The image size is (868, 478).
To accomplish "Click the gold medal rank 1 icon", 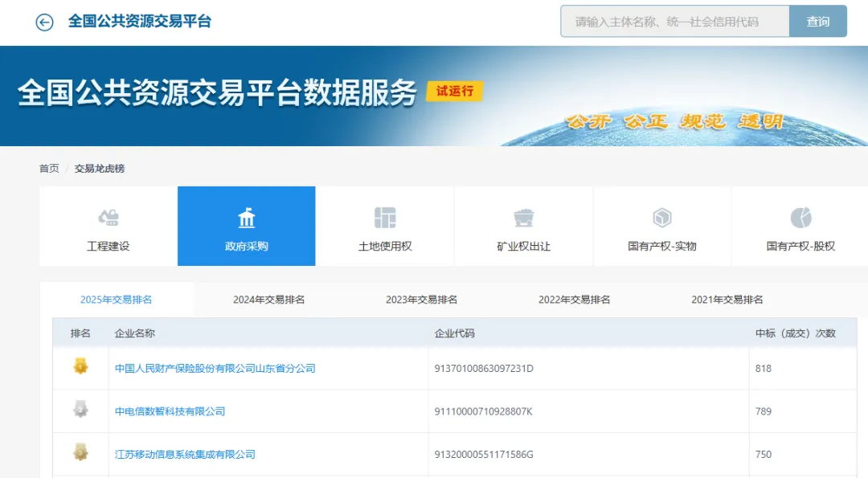I will click(x=81, y=366).
